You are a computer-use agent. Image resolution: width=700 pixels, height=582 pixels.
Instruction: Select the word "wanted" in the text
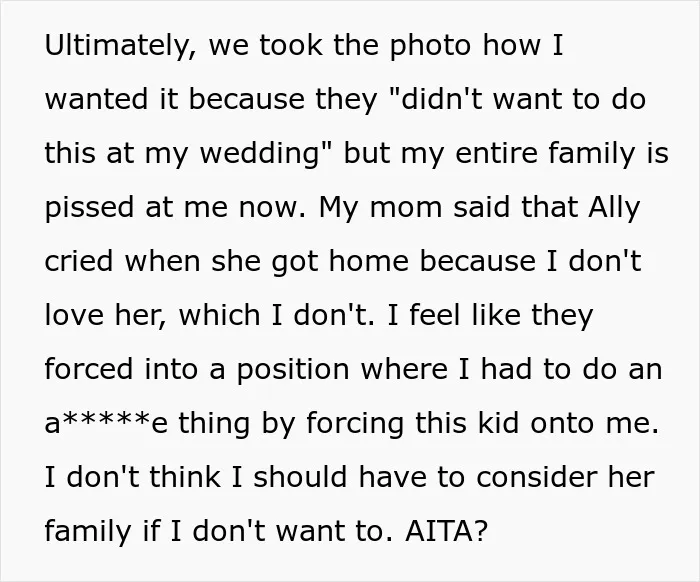(96, 99)
